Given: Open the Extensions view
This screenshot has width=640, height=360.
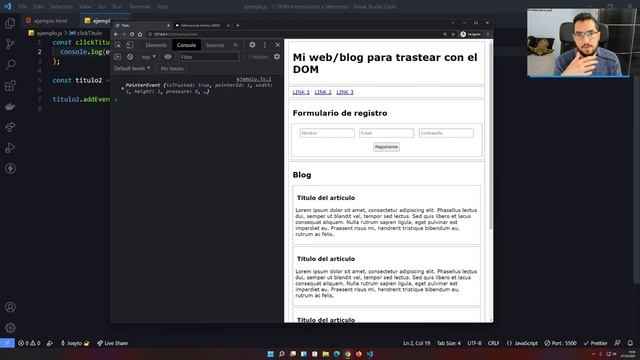Looking at the screenshot, I should click(10, 86).
